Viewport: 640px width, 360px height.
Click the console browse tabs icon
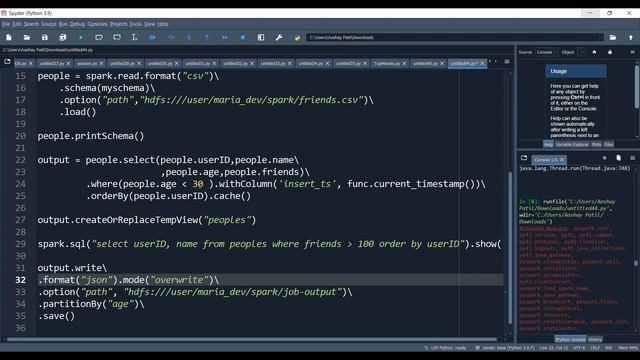pos(524,158)
